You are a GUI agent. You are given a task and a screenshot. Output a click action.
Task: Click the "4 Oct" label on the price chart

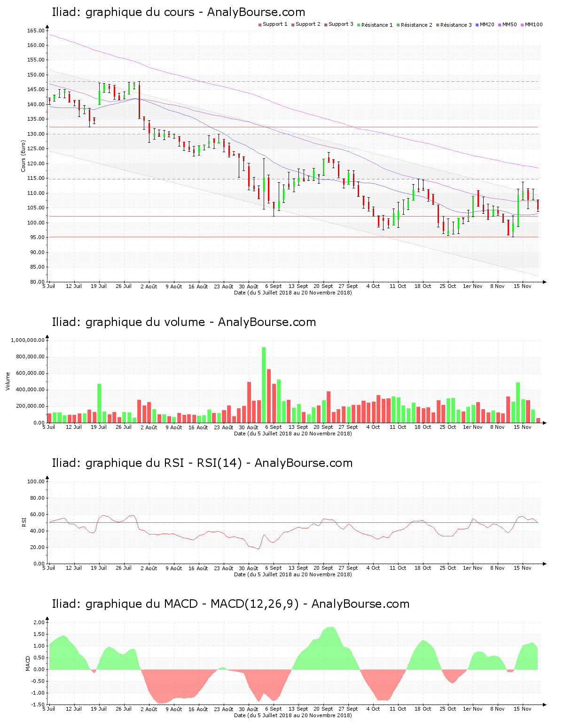coord(373,286)
